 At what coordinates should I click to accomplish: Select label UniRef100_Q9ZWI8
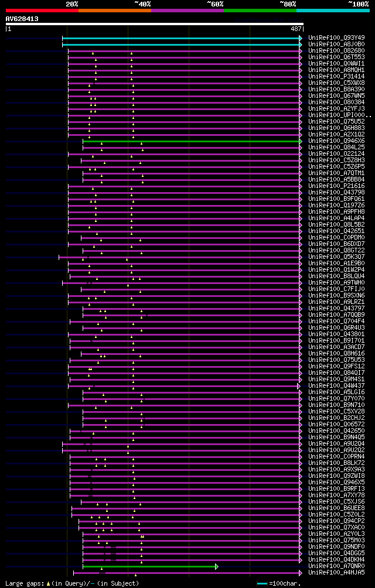click(x=336, y=476)
